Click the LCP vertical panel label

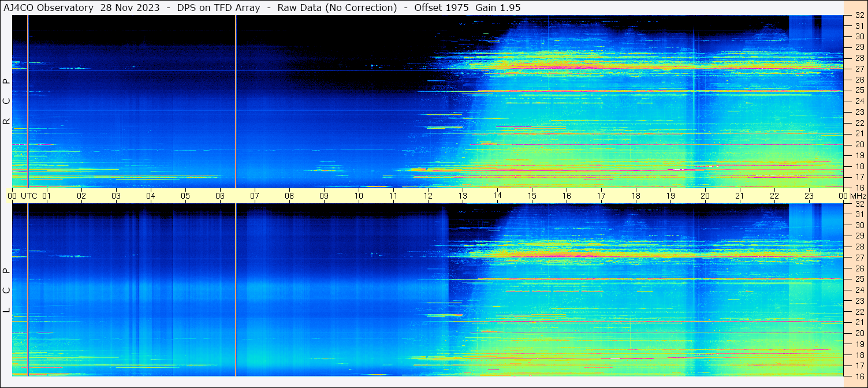6,290
